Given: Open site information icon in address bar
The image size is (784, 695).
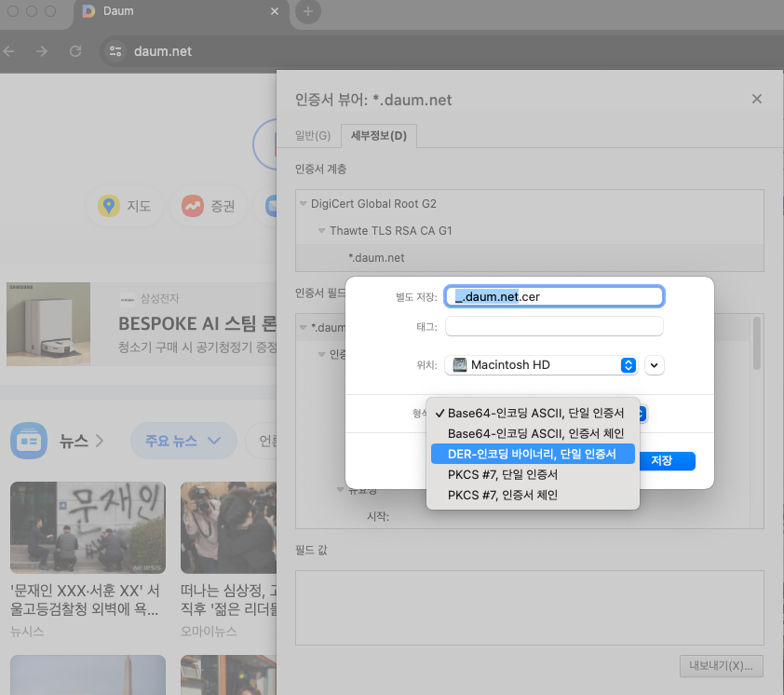Looking at the screenshot, I should (x=115, y=51).
